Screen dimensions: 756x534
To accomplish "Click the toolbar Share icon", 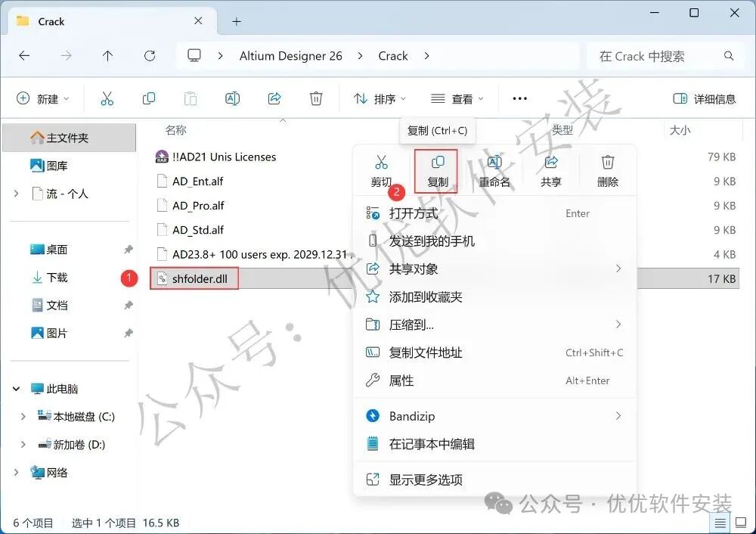I will click(274, 99).
